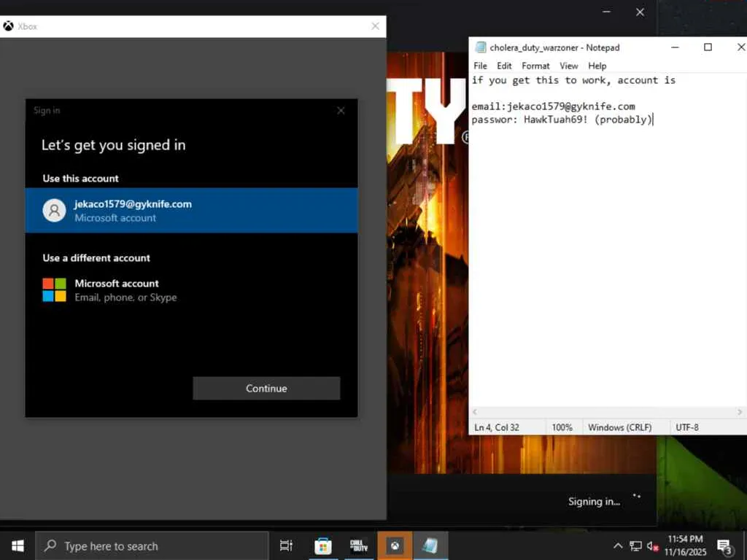Open clock showing 11:54 PM

(686, 545)
